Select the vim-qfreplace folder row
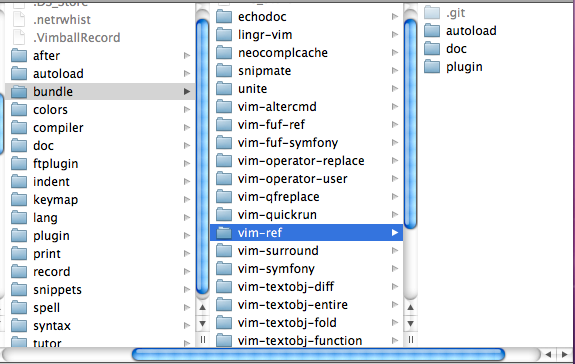The height and width of the screenshot is (364, 575). 307,196
